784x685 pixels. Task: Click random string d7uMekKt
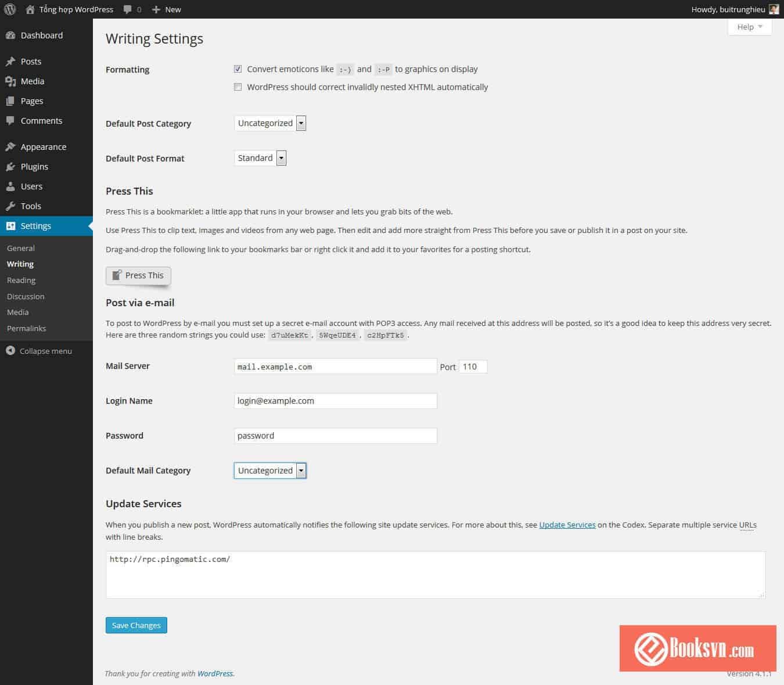pos(290,335)
